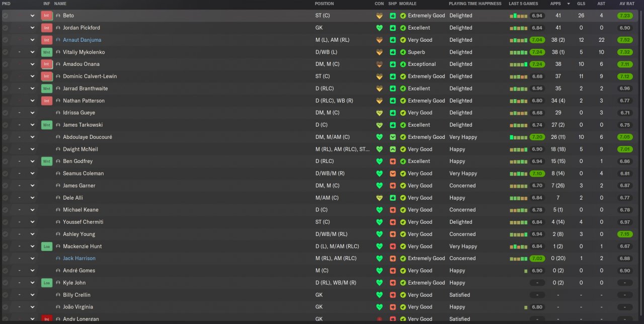Click Mackenzie Hunt's Loa loan badge
The image size is (644, 324).
[x=47, y=247]
